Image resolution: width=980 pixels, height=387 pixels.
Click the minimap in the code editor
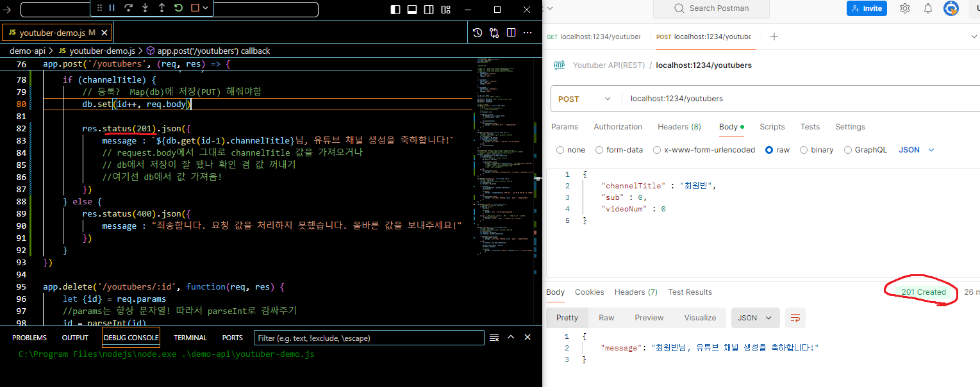(x=504, y=157)
